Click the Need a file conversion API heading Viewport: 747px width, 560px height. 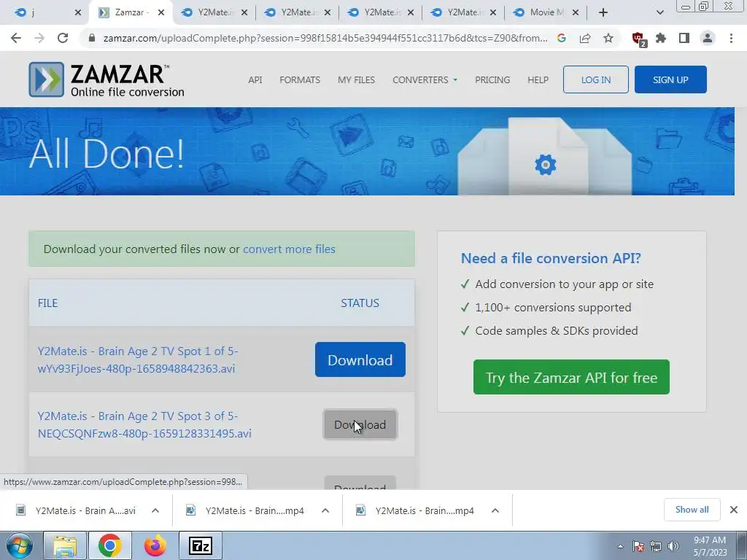(x=551, y=258)
